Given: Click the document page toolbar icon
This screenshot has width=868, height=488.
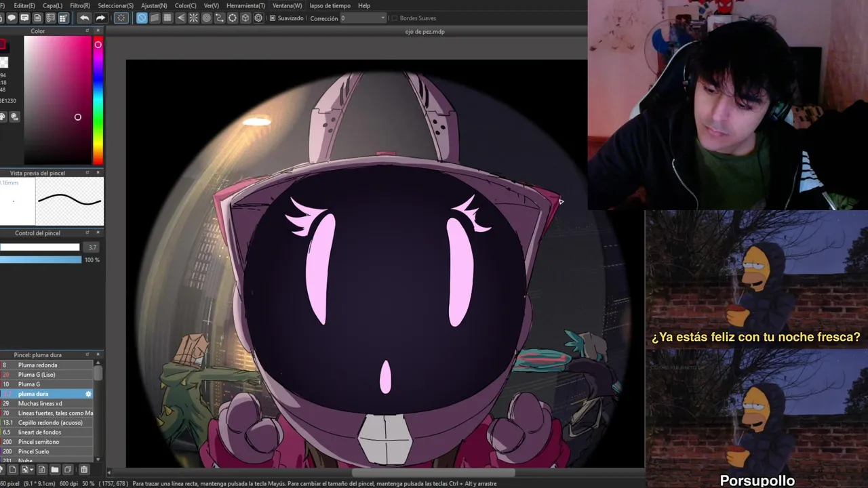Looking at the screenshot, I should (37, 18).
